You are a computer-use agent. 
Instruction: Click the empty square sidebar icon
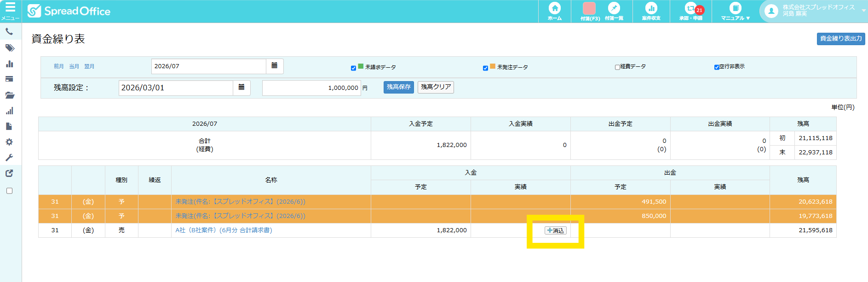pos(9,191)
